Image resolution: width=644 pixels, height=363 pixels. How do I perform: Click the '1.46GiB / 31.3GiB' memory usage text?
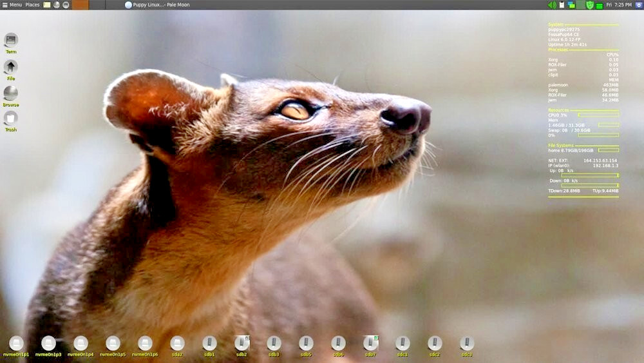coord(566,125)
